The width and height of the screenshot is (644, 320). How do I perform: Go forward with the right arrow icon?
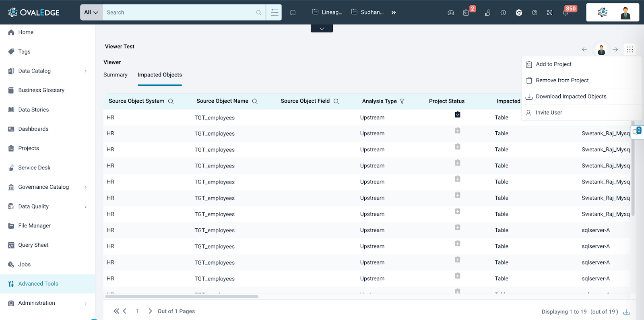[x=615, y=50]
